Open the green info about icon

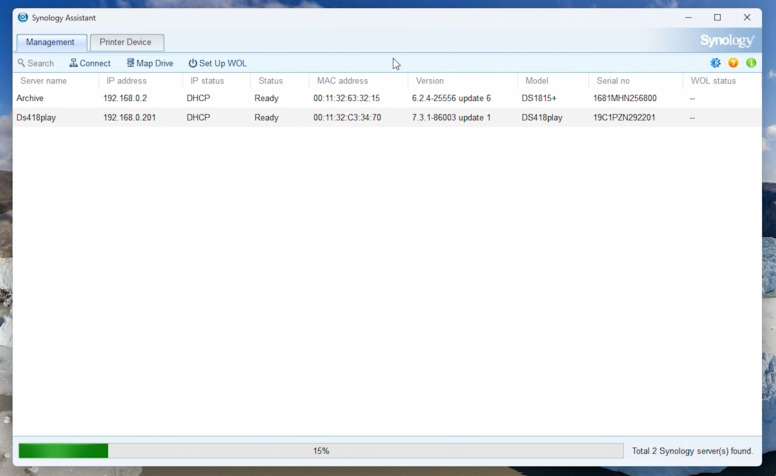point(751,63)
